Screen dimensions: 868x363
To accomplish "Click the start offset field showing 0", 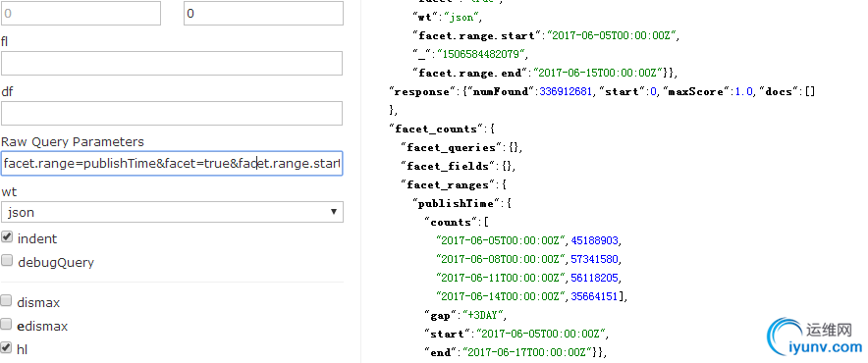I will click(81, 14).
